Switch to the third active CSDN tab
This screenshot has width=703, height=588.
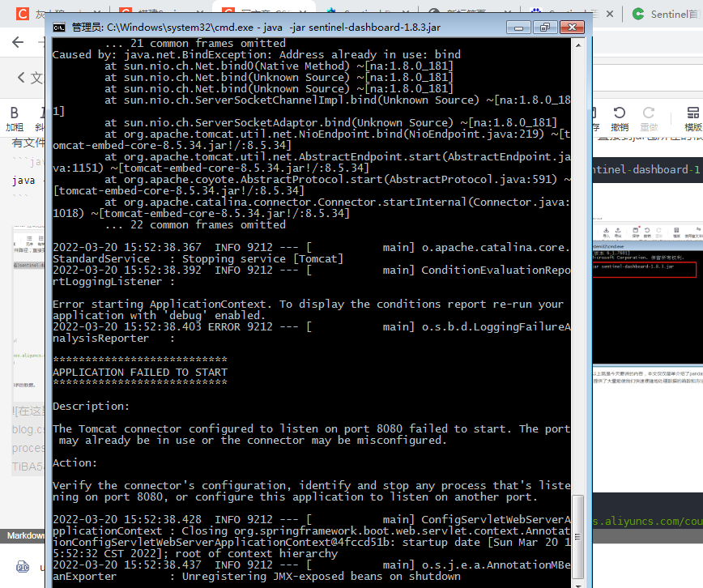point(265,14)
